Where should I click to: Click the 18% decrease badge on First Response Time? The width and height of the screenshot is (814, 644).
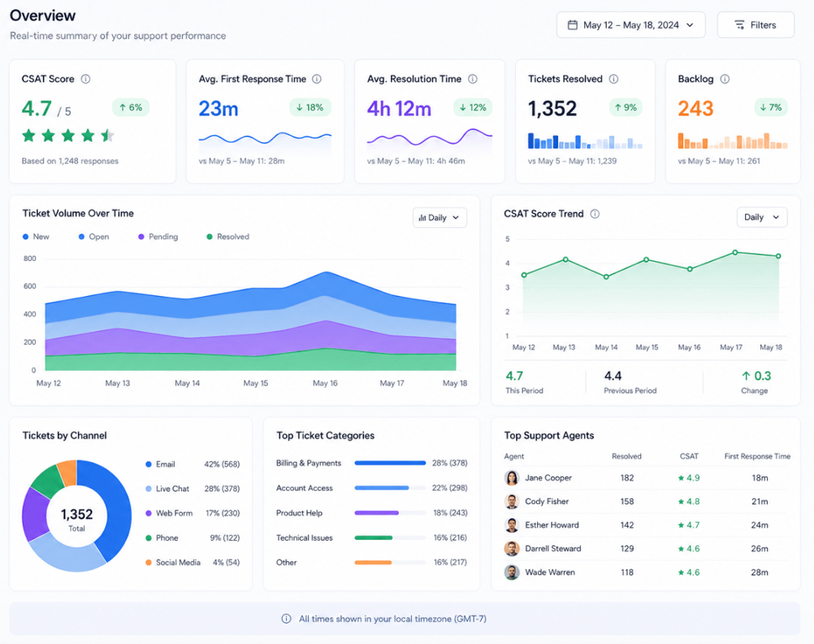[310, 107]
